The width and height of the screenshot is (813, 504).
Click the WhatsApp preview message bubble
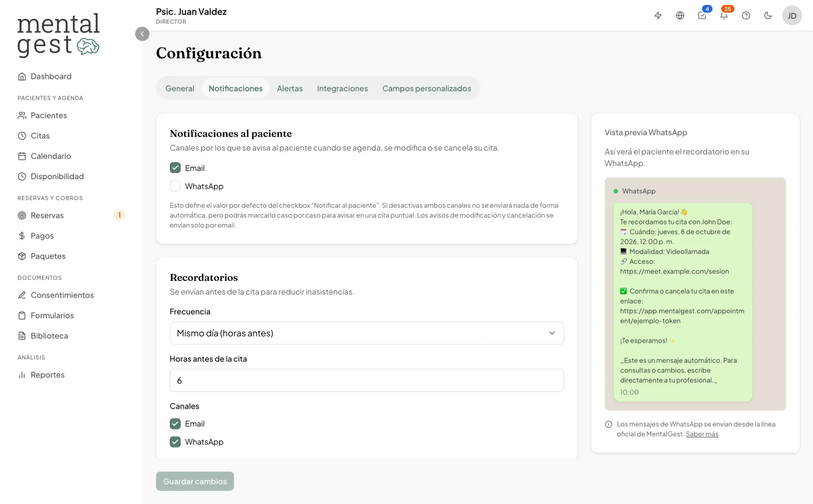(683, 302)
